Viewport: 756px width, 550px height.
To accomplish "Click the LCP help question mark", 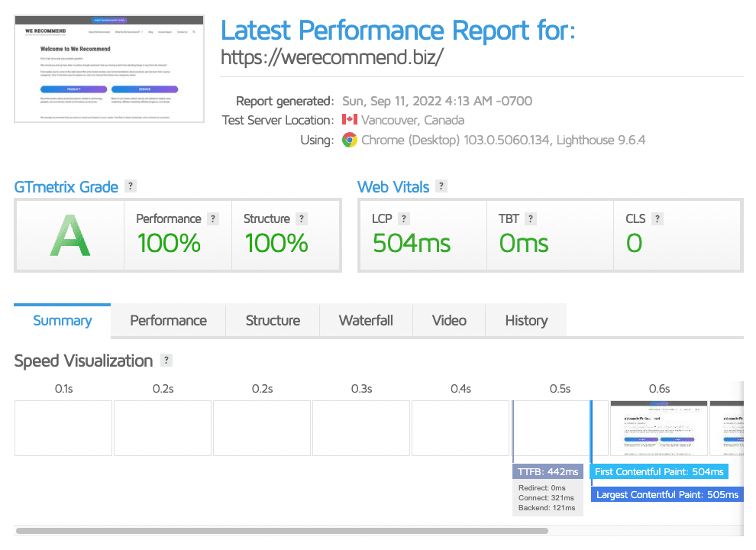I will [x=404, y=219].
